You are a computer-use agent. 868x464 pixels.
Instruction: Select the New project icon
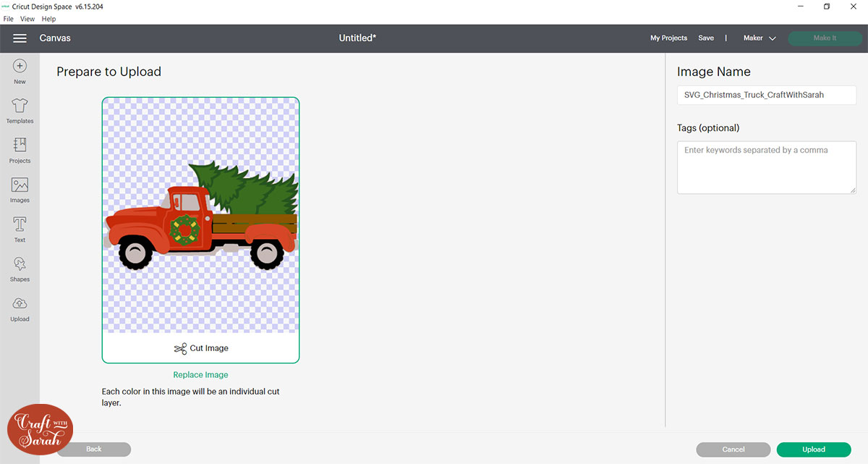tap(19, 71)
